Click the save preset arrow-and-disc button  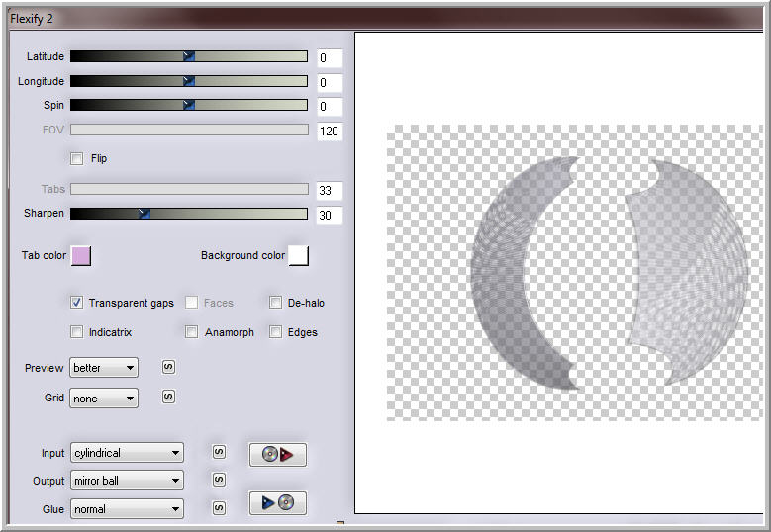(x=278, y=503)
